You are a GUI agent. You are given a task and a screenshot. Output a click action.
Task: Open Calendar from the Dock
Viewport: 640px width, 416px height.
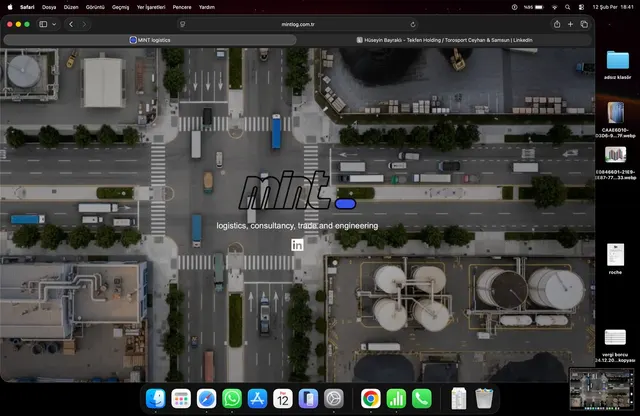283,398
